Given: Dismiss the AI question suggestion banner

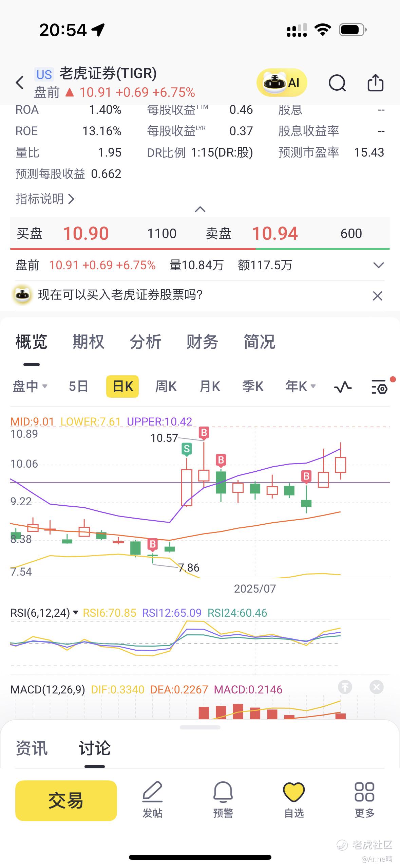Looking at the screenshot, I should 378,296.
